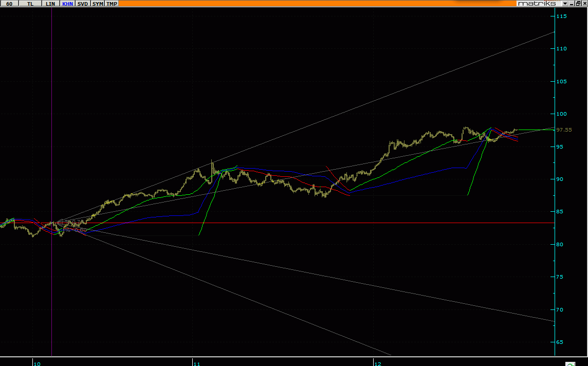588x366 pixels.
Task: Click the TMP template button
Action: tap(112, 4)
